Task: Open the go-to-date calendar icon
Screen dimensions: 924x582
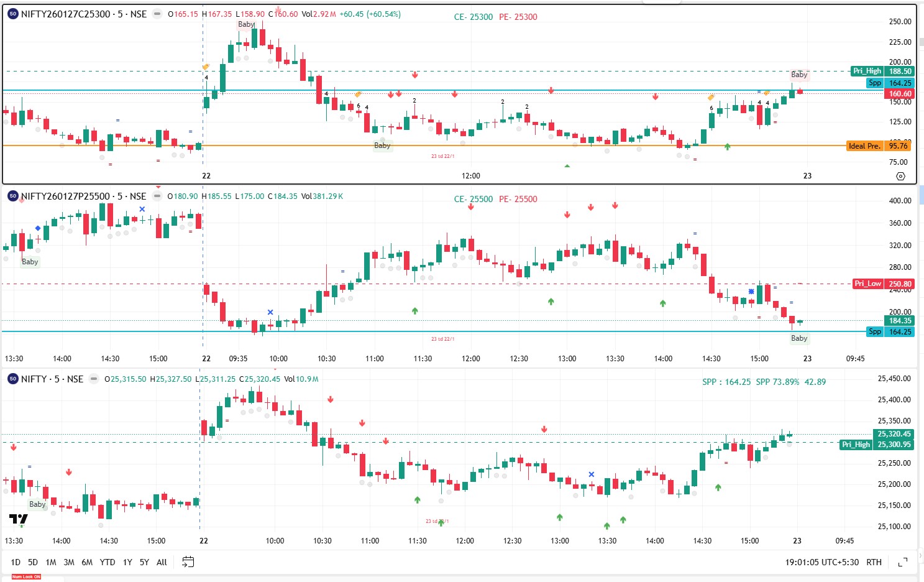Action: click(188, 561)
